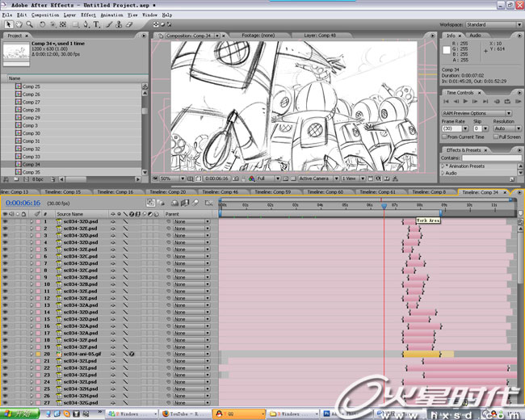Click Live Update icon in timeline header

[x=151, y=203]
